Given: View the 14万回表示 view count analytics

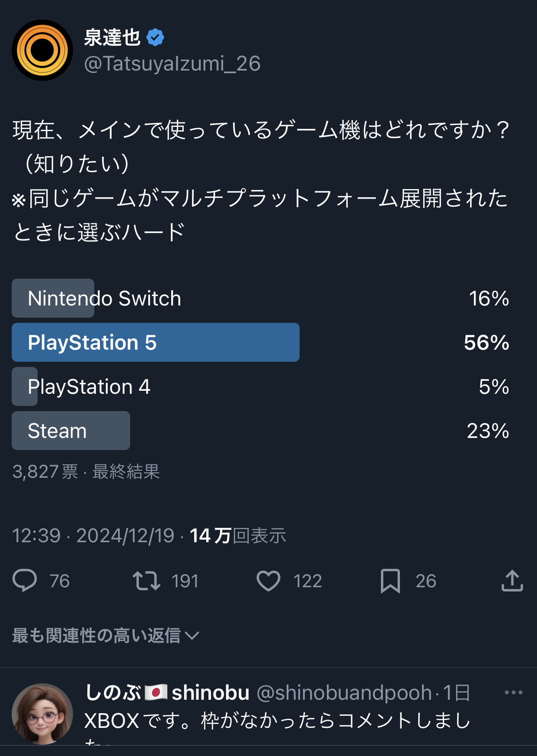Looking at the screenshot, I should coord(238,536).
